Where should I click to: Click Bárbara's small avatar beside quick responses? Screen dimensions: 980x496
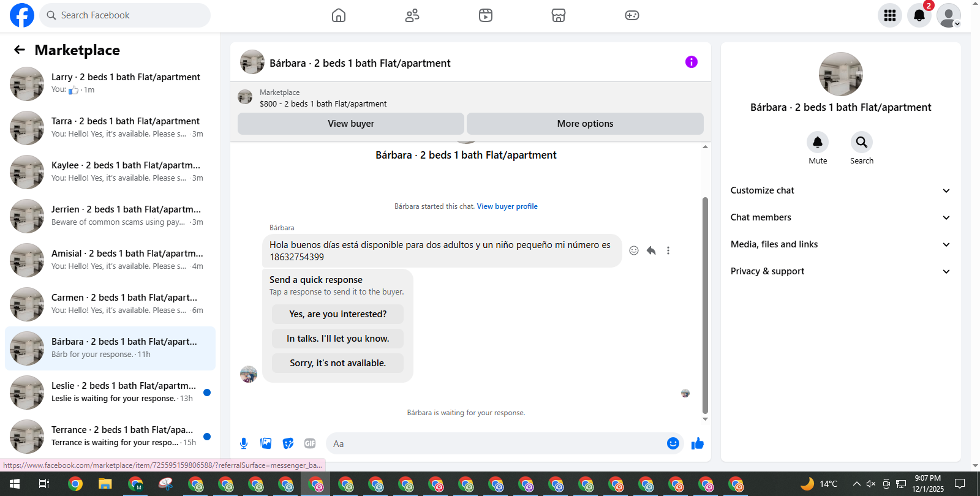[x=249, y=374]
